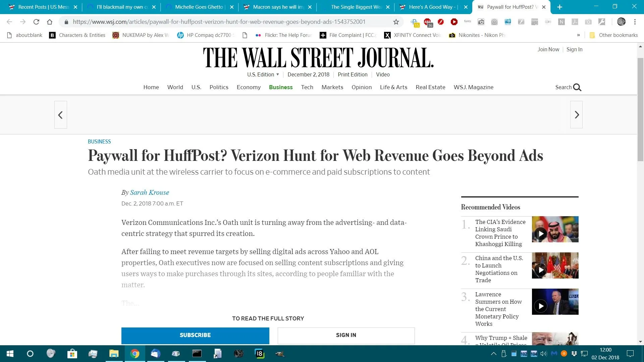The image size is (644, 362).
Task: Switch to Michelle Goes Ghetto tab
Action: tap(199, 7)
